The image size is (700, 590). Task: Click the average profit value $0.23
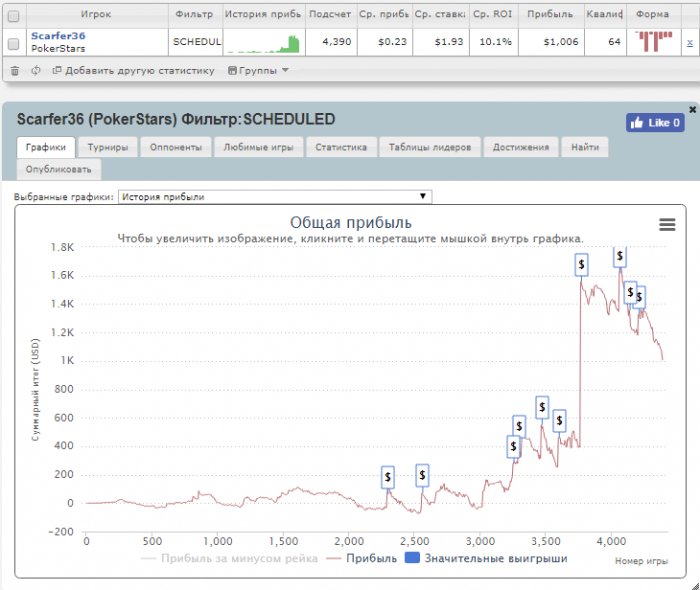coord(392,42)
